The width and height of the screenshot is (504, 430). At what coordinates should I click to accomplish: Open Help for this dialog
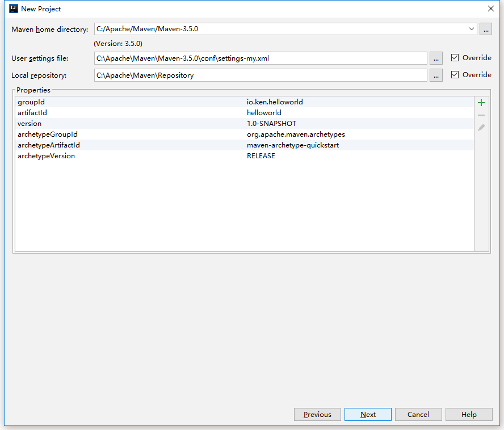469,414
